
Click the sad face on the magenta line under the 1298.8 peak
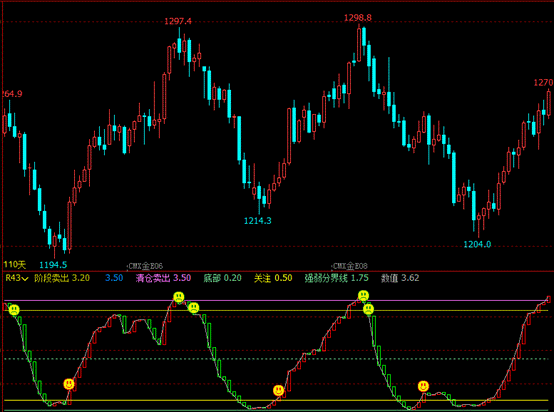click(363, 295)
